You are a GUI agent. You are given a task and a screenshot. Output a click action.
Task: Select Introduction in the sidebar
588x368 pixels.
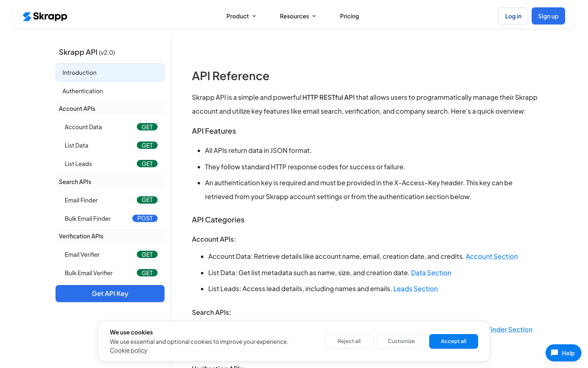coord(110,72)
